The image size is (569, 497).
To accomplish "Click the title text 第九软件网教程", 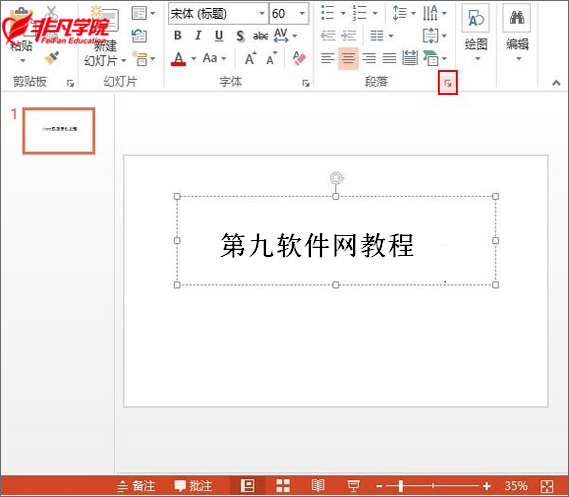I will click(317, 245).
